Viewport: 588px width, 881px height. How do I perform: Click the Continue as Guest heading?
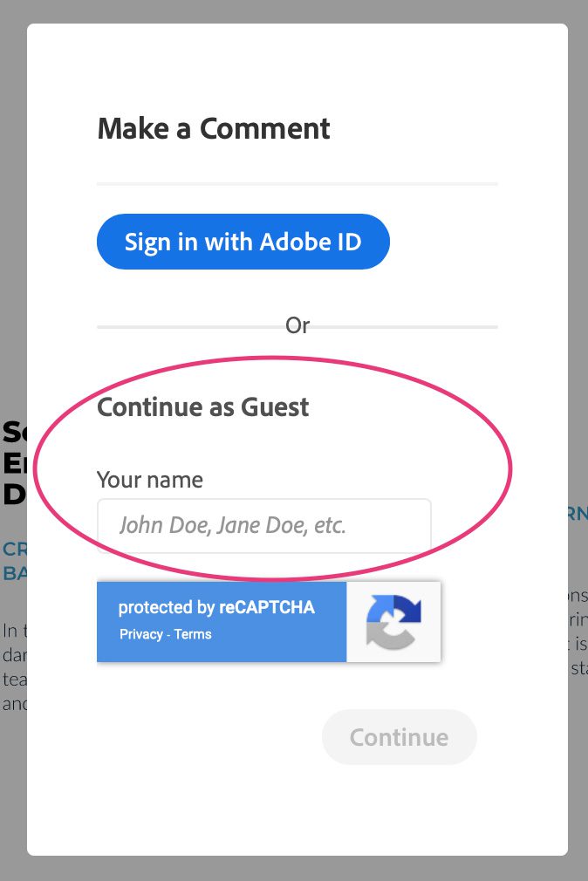[x=203, y=406]
